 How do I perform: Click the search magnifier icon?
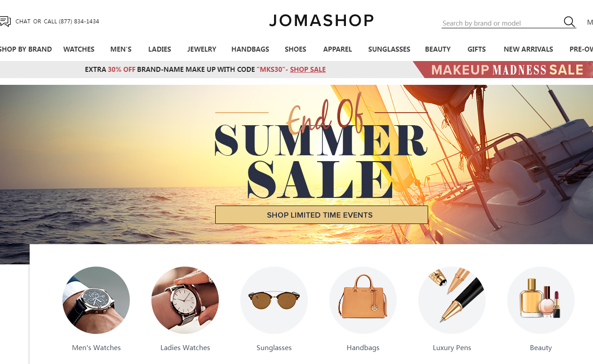click(x=569, y=22)
